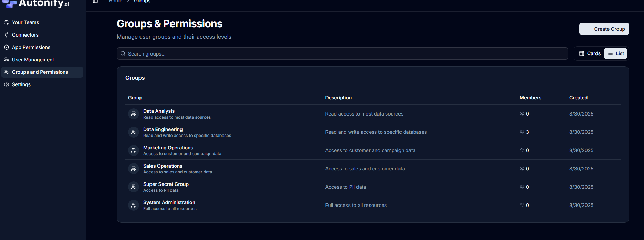Click members icon in Data Engineering row
644x240 pixels.
[522, 132]
